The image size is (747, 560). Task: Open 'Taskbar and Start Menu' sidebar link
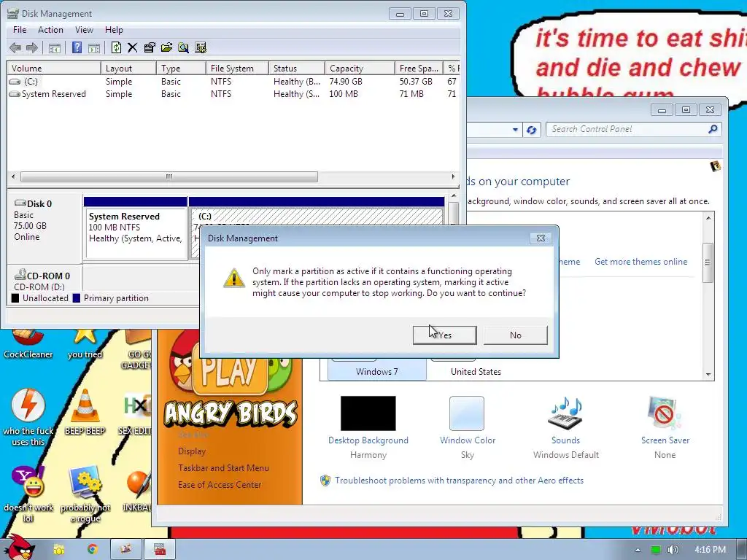(223, 468)
